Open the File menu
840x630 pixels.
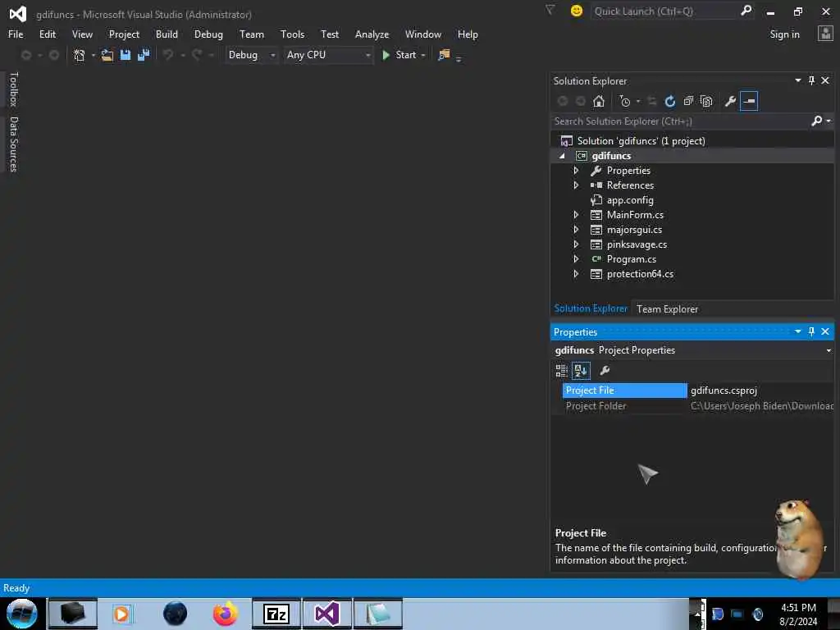point(16,34)
